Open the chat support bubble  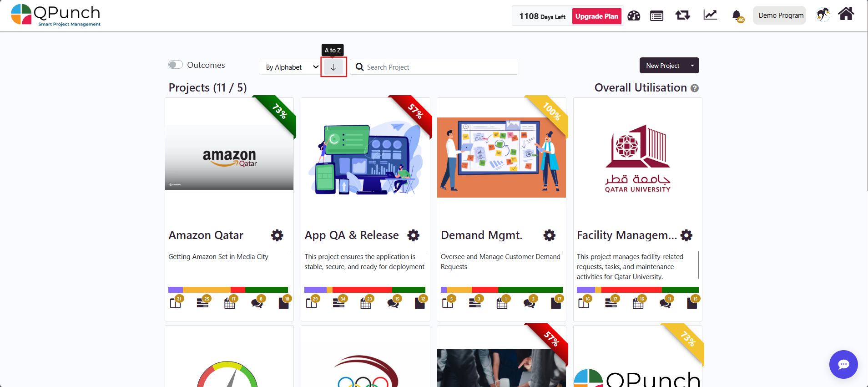point(843,364)
